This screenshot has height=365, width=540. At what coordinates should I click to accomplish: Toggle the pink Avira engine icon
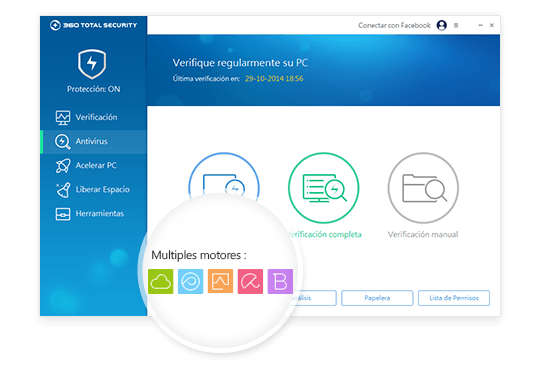250,281
